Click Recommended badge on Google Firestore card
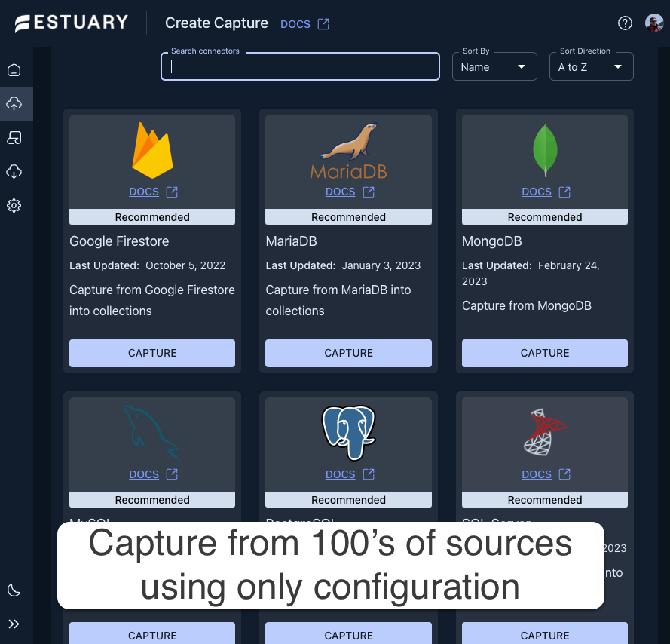Image resolution: width=670 pixels, height=644 pixels. click(x=152, y=217)
